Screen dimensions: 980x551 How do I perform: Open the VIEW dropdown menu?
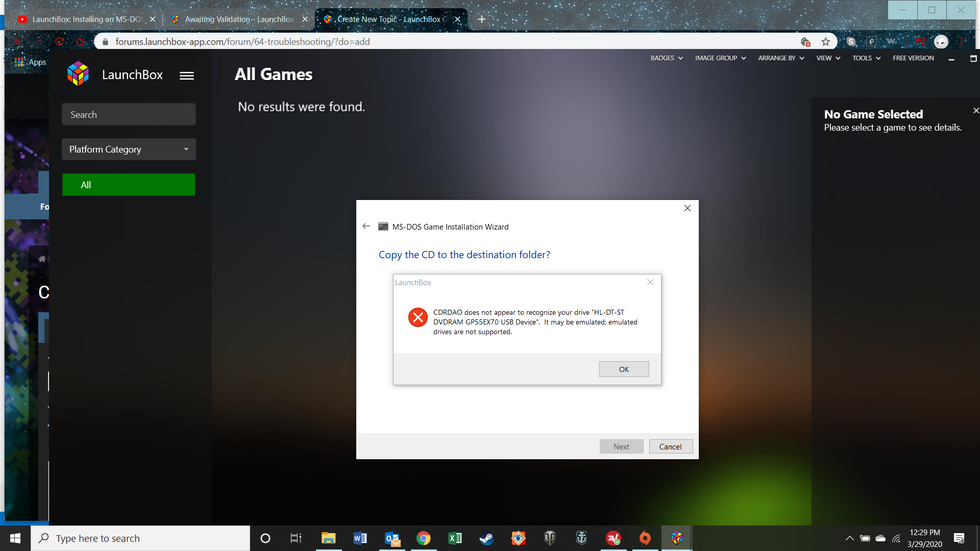pyautogui.click(x=828, y=58)
